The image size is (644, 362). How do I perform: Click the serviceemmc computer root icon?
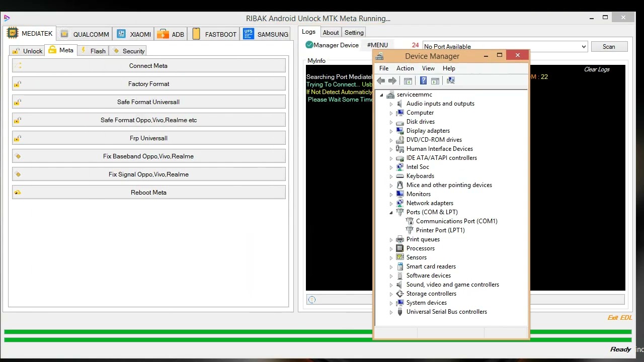coord(390,95)
